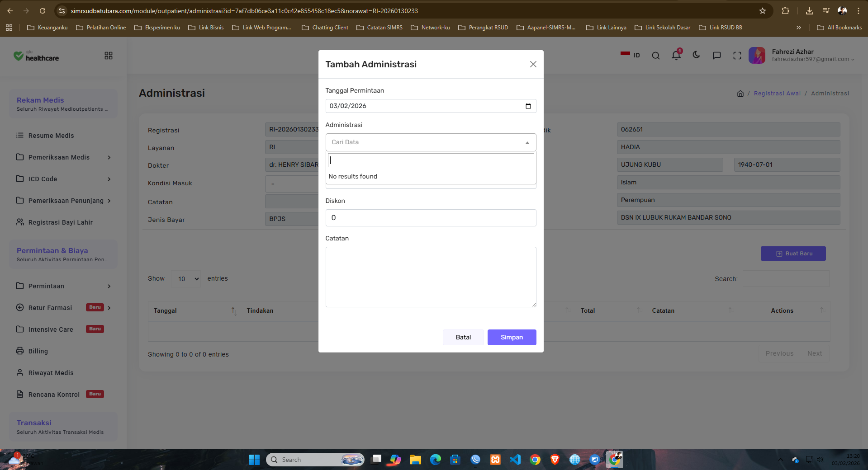Open the chat message icon
This screenshot has height=470, width=868.
[x=716, y=56]
